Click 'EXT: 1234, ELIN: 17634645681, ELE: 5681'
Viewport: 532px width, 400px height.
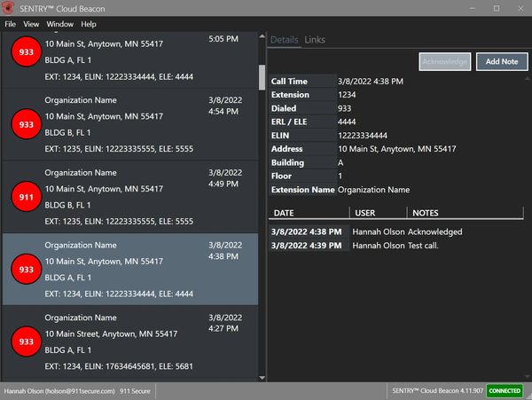[119, 366]
